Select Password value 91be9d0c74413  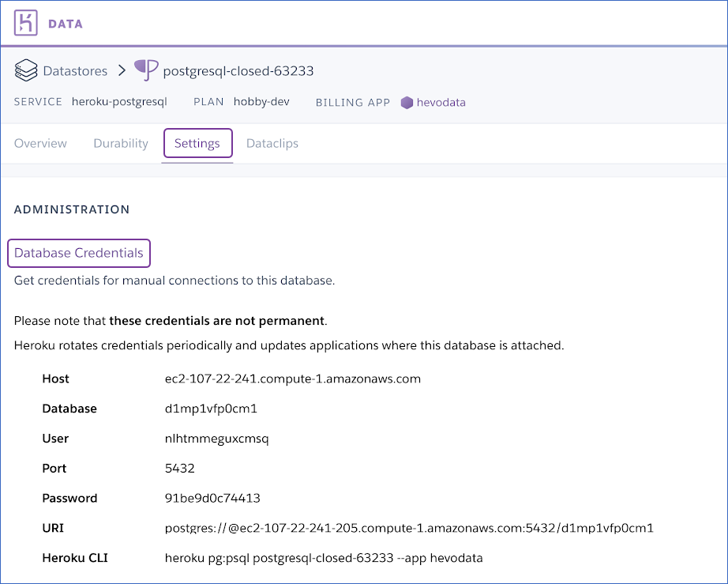[212, 498]
